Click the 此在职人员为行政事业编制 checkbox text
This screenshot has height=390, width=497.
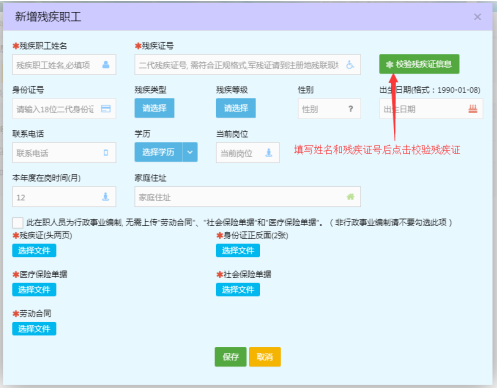pos(239,222)
